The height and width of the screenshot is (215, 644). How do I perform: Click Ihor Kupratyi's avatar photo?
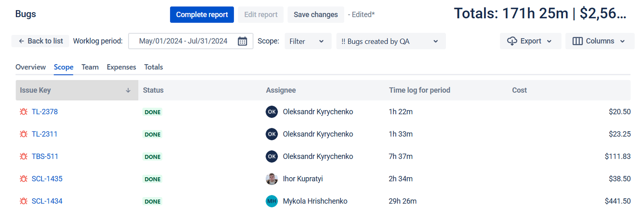pyautogui.click(x=272, y=179)
